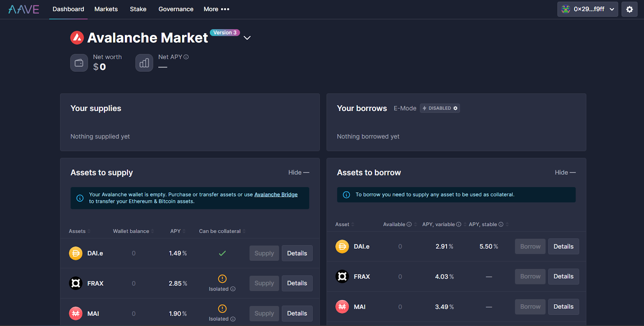This screenshot has width=644, height=326.
Task: Click the AAVE logo
Action: 24,9
